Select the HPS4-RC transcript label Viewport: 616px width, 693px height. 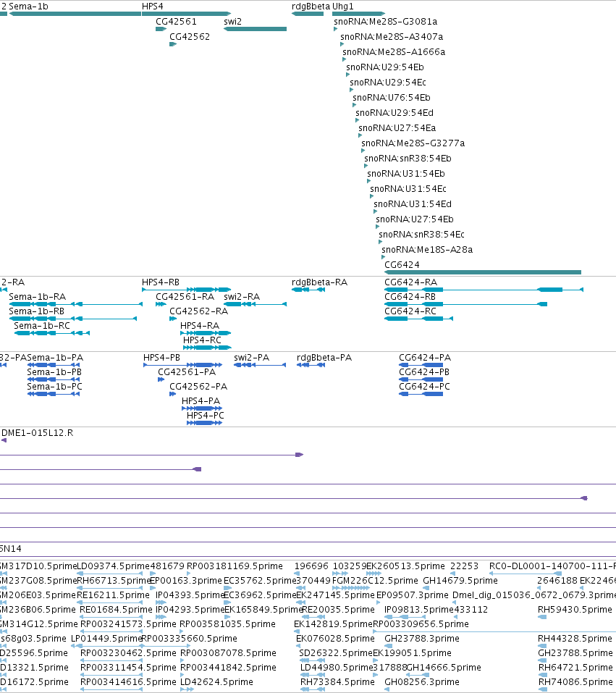click(x=202, y=340)
